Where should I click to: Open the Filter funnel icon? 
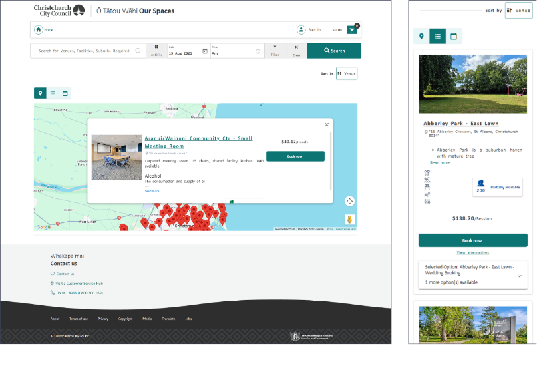tap(275, 47)
